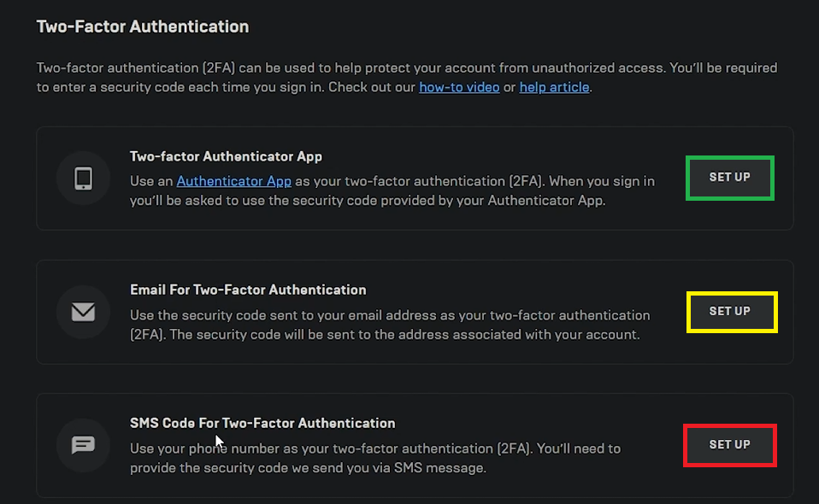Image resolution: width=819 pixels, height=504 pixels.
Task: Click the smartphone icon for the Authenticator App option
Action: click(x=82, y=178)
